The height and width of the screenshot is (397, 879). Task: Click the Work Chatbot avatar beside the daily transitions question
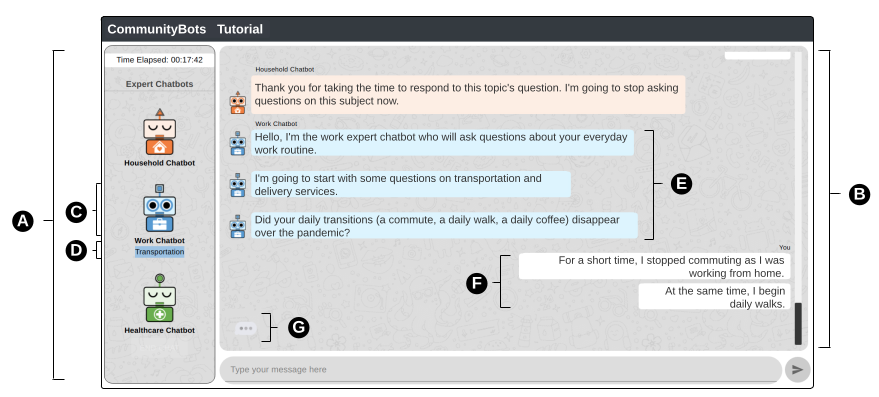238,227
